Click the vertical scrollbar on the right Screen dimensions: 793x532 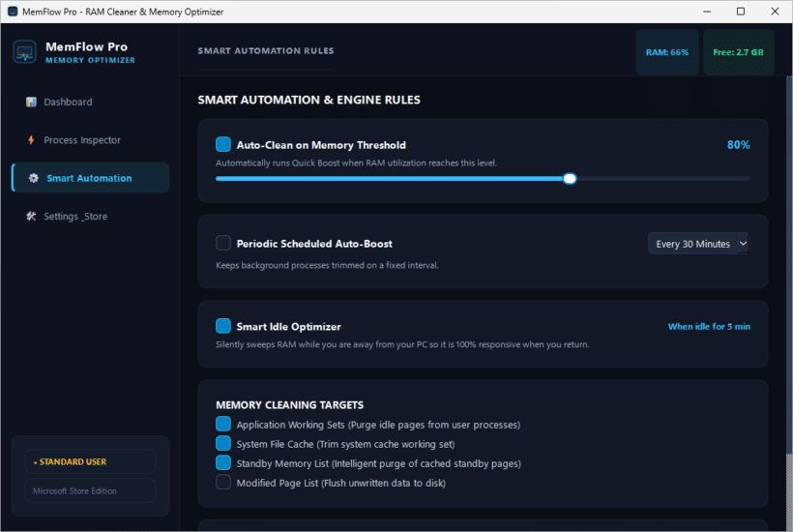click(x=789, y=265)
